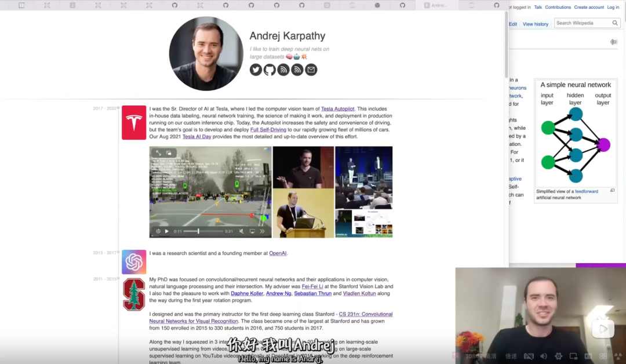This screenshot has height=364, width=626.
Task: Click the AirPlay icon on the Autopilot video
Action: click(252, 231)
